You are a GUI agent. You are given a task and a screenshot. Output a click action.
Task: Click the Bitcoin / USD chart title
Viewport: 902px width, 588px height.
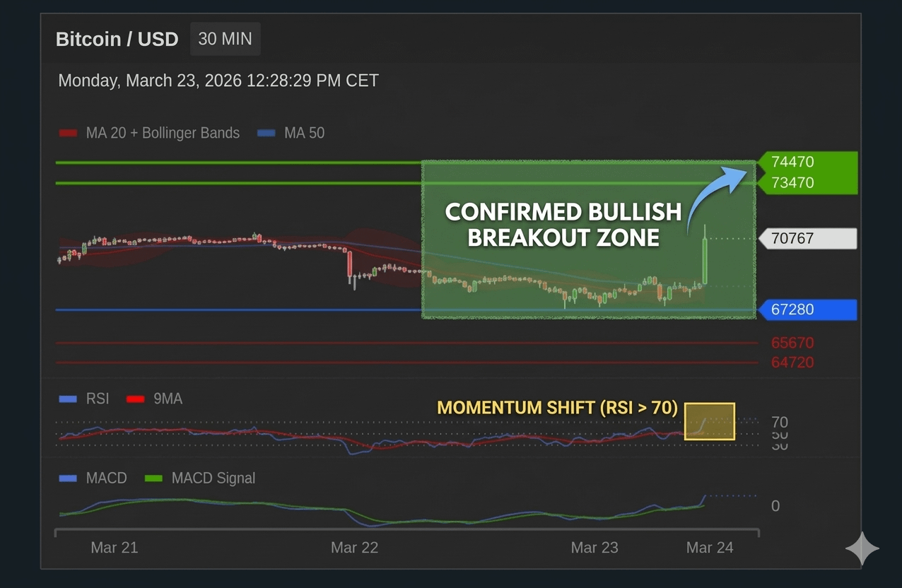point(117,39)
